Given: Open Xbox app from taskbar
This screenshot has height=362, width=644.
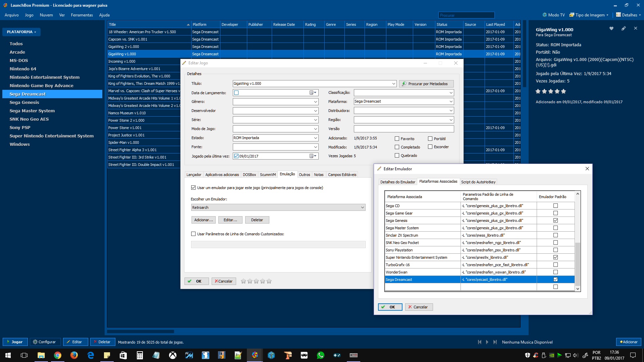Looking at the screenshot, I should (x=173, y=355).
